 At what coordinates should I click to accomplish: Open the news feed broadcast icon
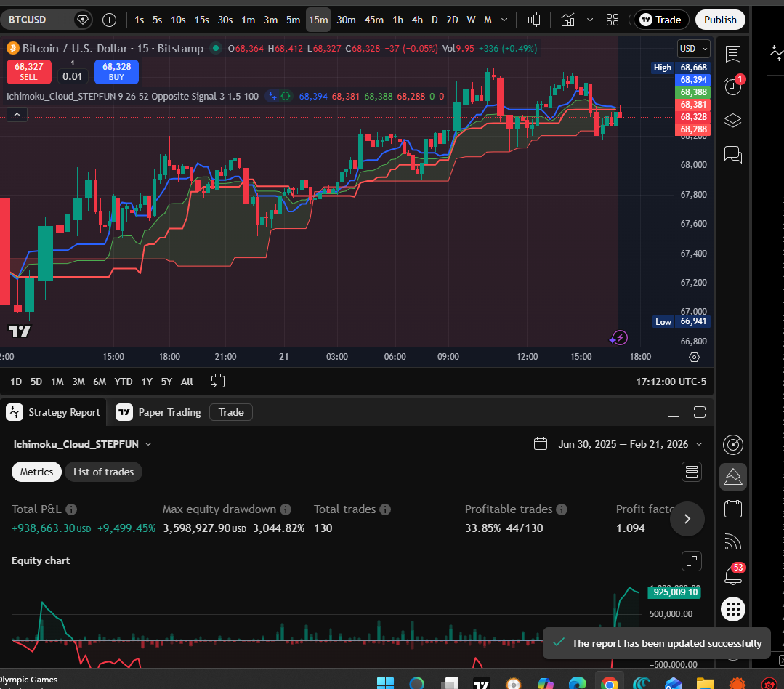coord(733,542)
